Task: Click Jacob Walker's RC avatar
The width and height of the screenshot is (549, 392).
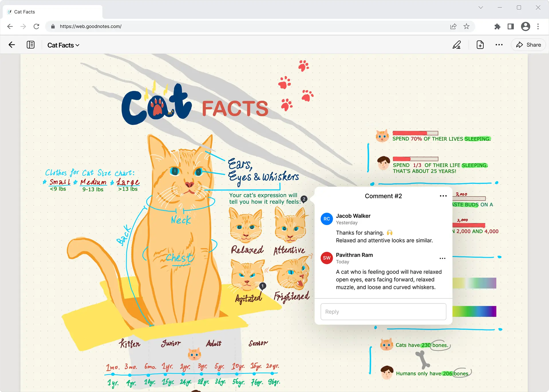Action: click(x=327, y=219)
